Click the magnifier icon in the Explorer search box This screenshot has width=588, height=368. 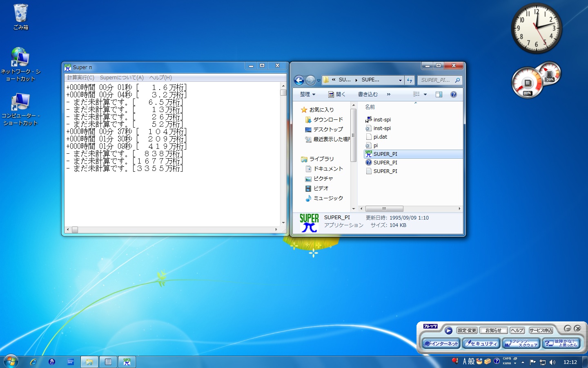[457, 80]
